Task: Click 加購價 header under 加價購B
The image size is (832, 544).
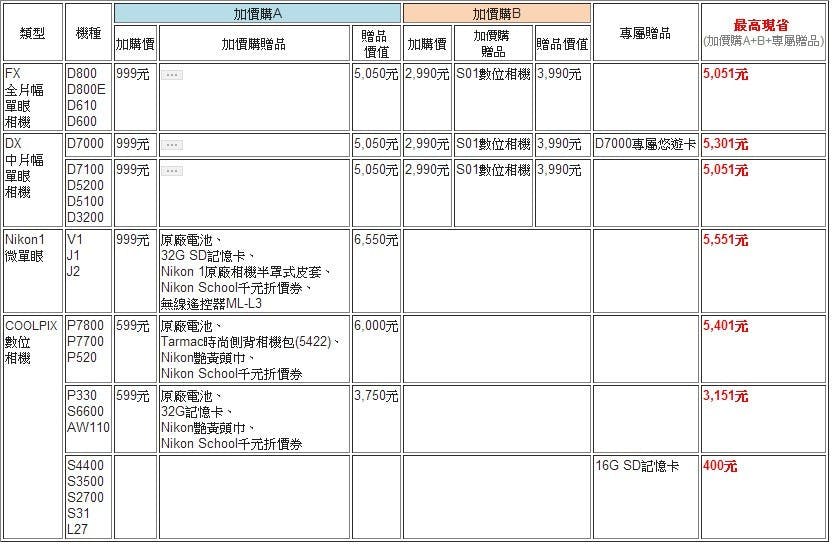Action: coord(427,44)
